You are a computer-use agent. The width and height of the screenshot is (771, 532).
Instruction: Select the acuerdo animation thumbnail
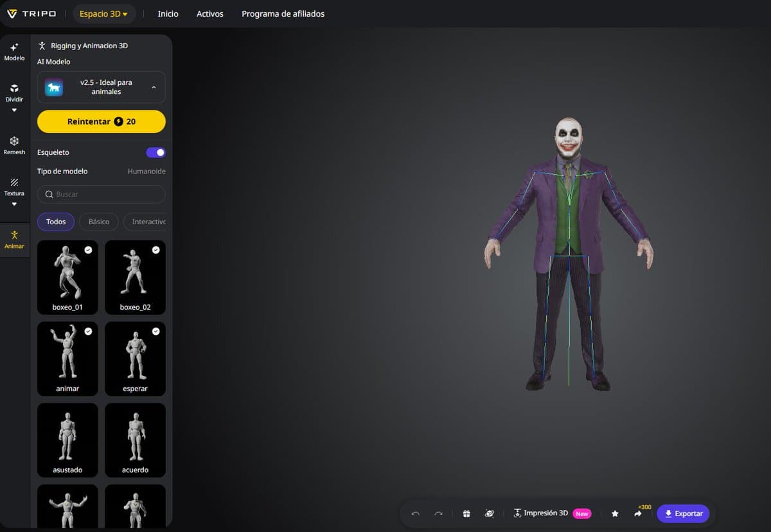[135, 439]
